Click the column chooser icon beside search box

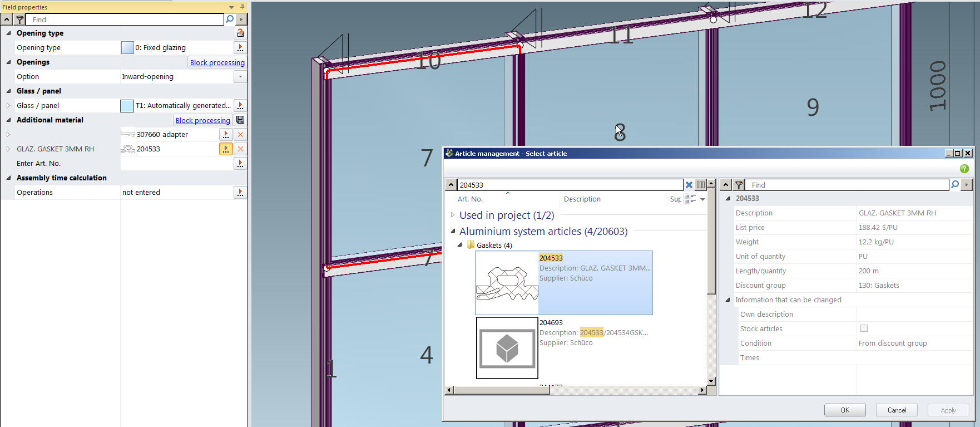[x=701, y=185]
